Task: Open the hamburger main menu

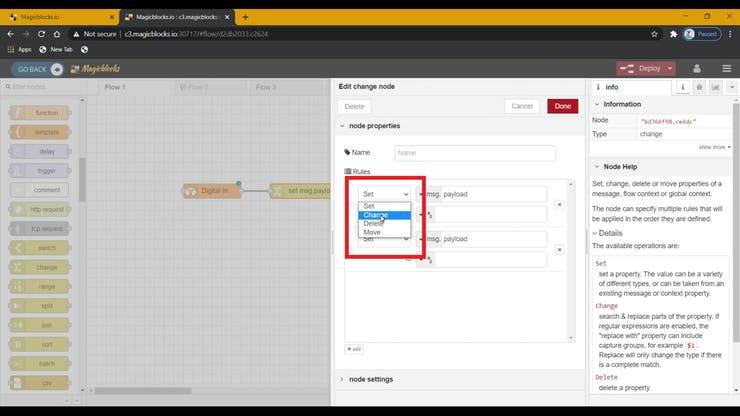Action: [726, 69]
